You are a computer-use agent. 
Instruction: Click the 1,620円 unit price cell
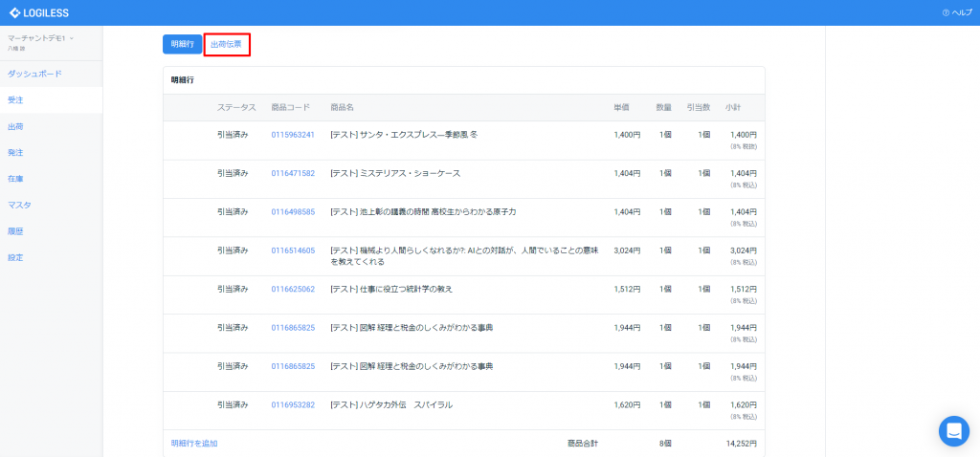tap(627, 405)
